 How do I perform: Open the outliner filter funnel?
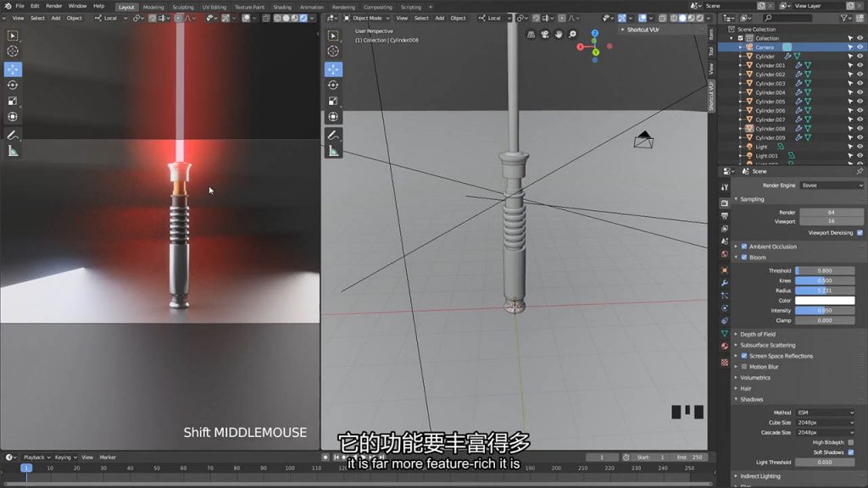(846, 19)
